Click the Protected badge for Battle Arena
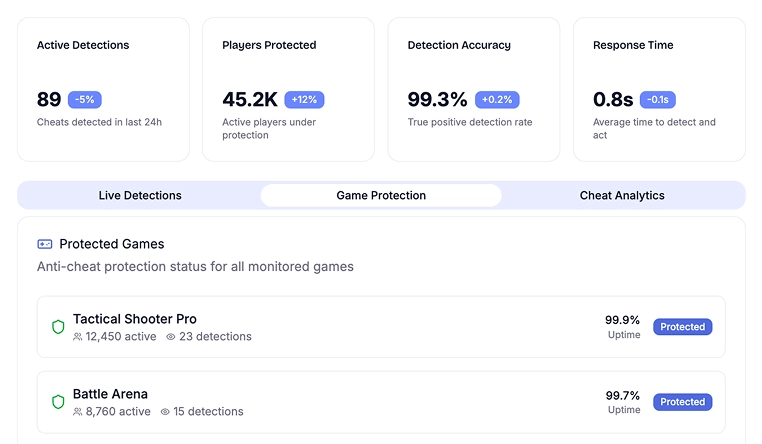Screen dimensions: 762x444 coord(683,402)
